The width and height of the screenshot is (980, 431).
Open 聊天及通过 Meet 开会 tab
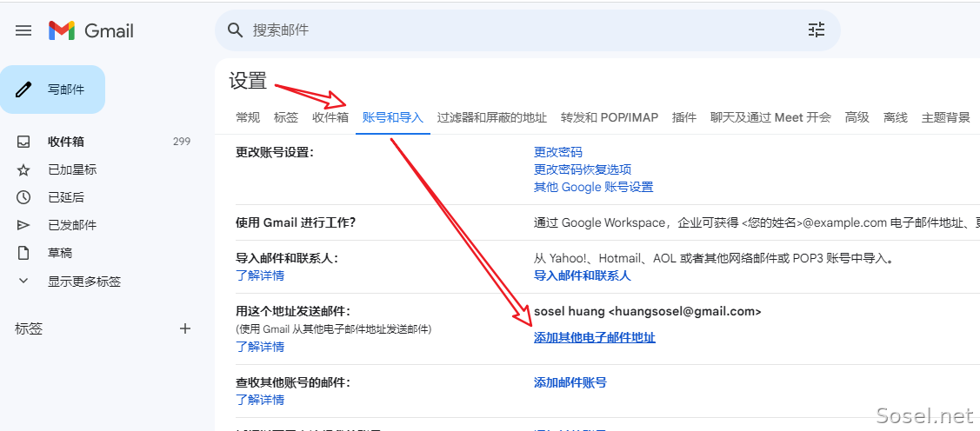coord(770,117)
